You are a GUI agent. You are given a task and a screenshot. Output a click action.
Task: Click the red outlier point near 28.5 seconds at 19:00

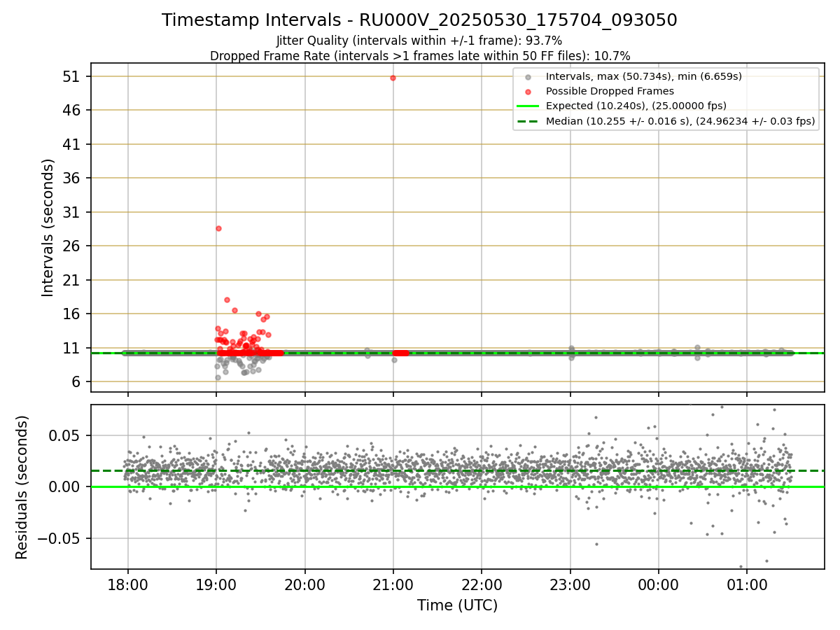click(218, 228)
